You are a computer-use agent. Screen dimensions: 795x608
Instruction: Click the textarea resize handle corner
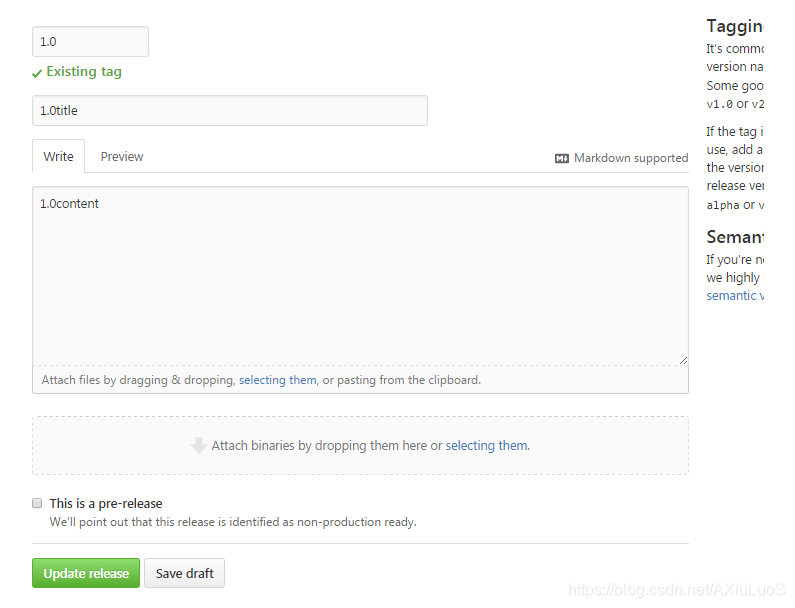tap(683, 360)
